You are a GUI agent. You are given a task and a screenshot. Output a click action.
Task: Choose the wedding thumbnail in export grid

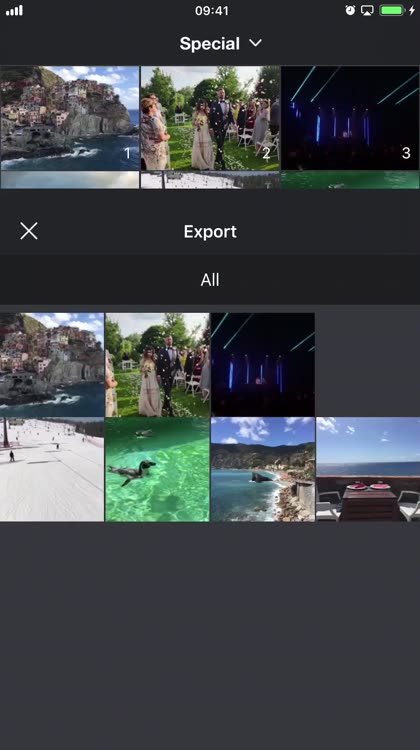pyautogui.click(x=157, y=364)
